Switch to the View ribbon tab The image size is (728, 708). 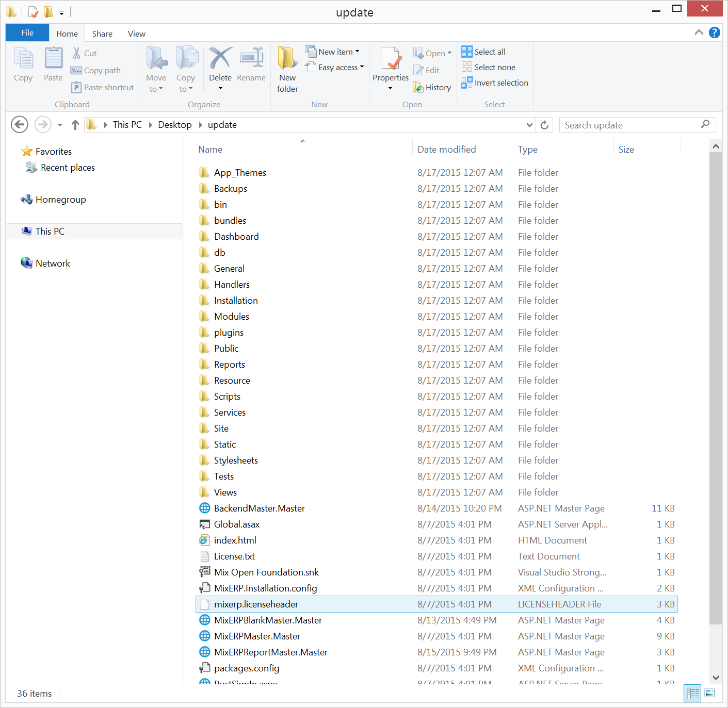[137, 34]
